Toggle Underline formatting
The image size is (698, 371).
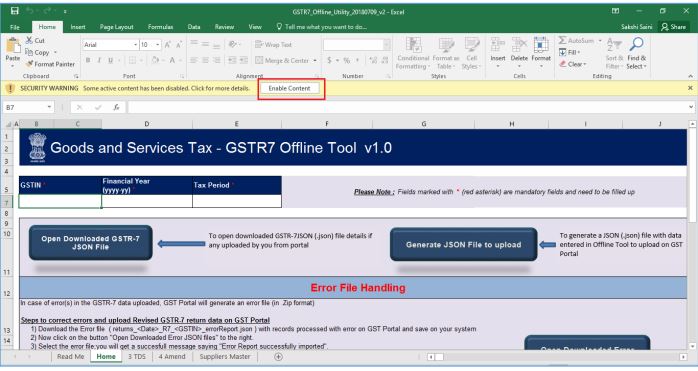pos(110,60)
